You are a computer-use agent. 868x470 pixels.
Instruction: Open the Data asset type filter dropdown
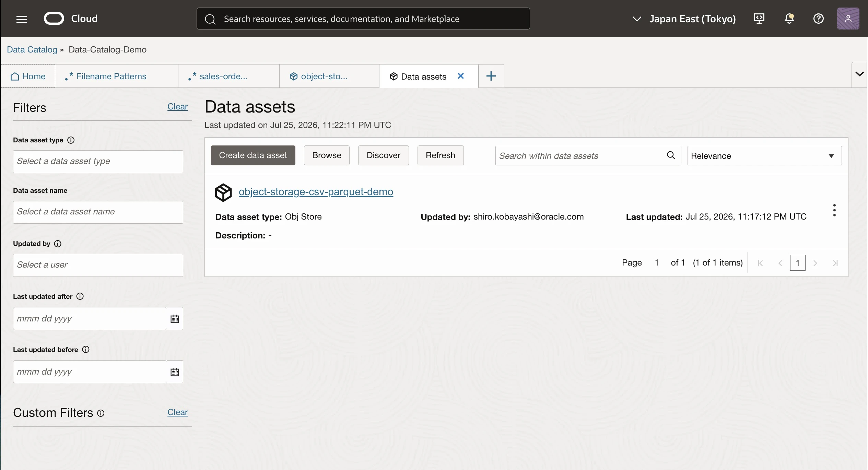tap(98, 162)
